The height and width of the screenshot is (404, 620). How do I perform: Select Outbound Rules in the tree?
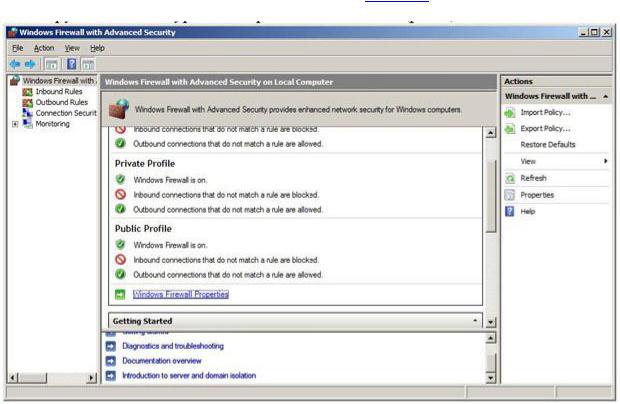point(62,102)
